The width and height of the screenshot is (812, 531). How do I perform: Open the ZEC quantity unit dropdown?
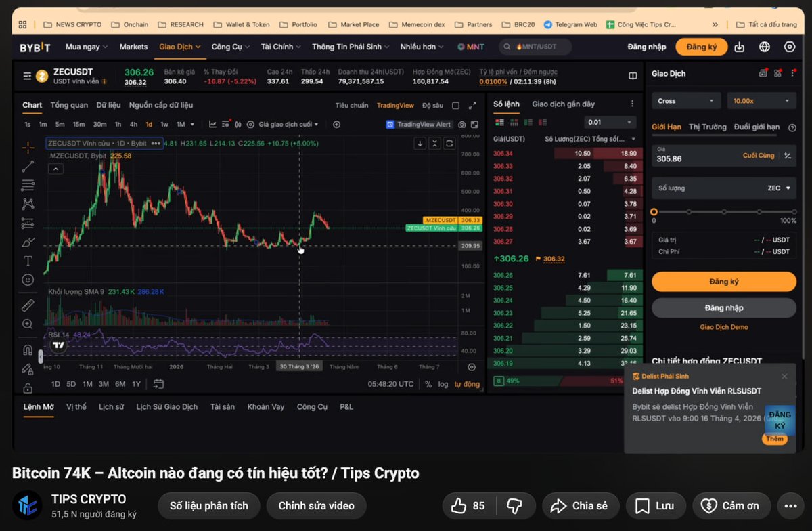coord(779,188)
